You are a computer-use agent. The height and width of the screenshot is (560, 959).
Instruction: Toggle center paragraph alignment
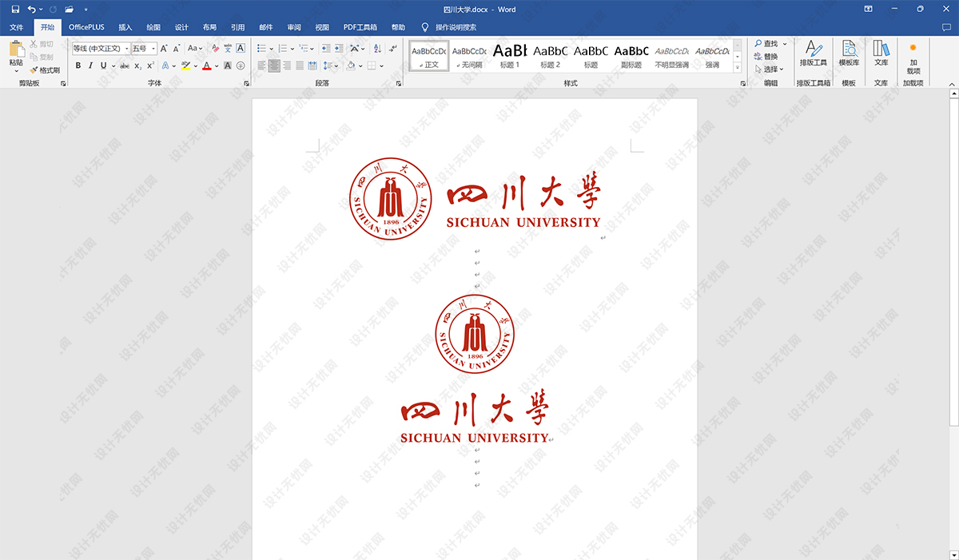point(274,66)
